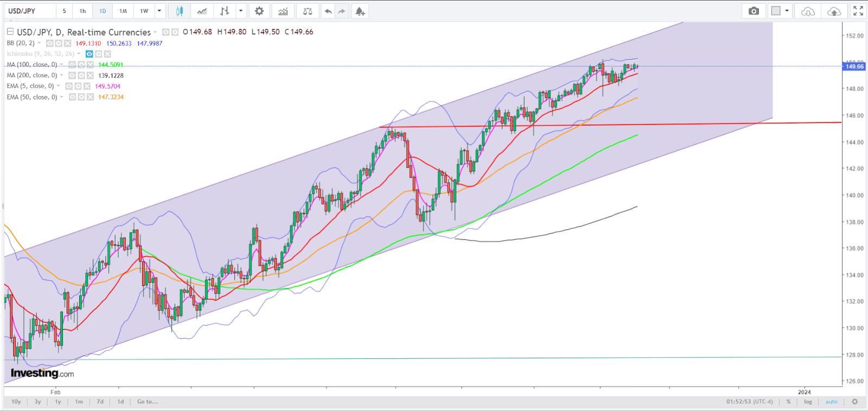The width and height of the screenshot is (868, 411).
Task: Remove the EMA (5, close, 0) indicator
Action: tap(87, 86)
